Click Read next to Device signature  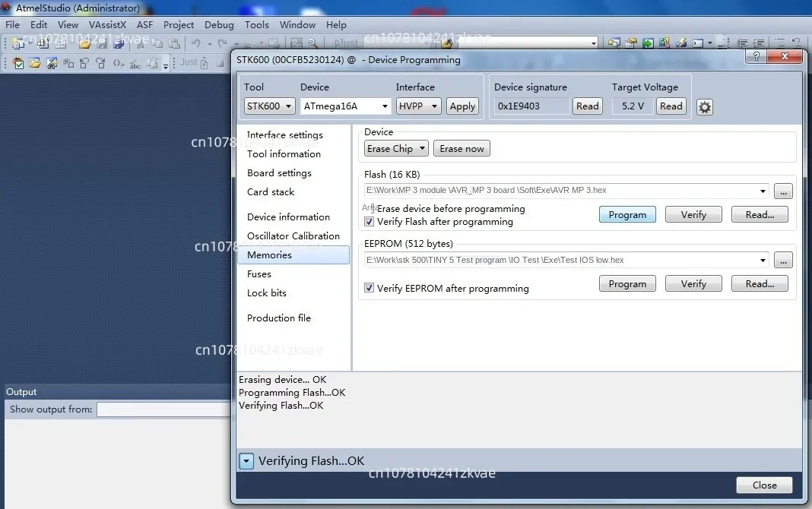pyautogui.click(x=587, y=106)
